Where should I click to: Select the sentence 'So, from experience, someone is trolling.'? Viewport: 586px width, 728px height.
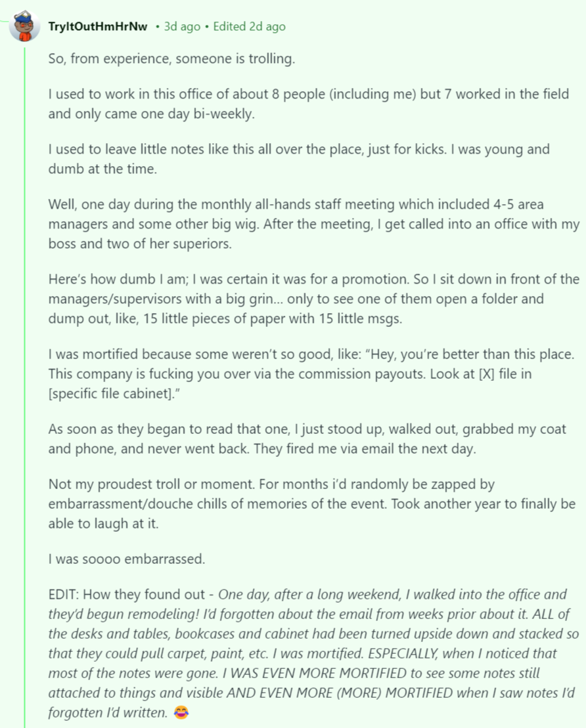171,59
